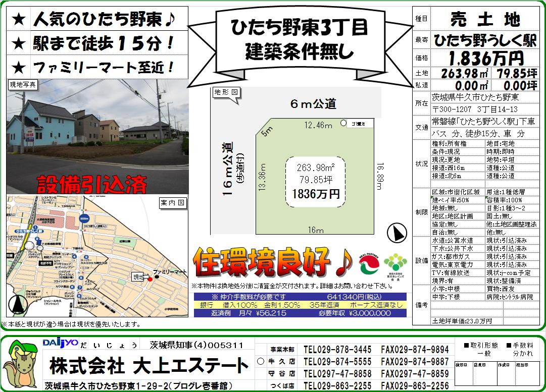This screenshot has height=392, width=546.
Task: Click the つくば店 phone number TEL029-863-2255
Action: 337,385
